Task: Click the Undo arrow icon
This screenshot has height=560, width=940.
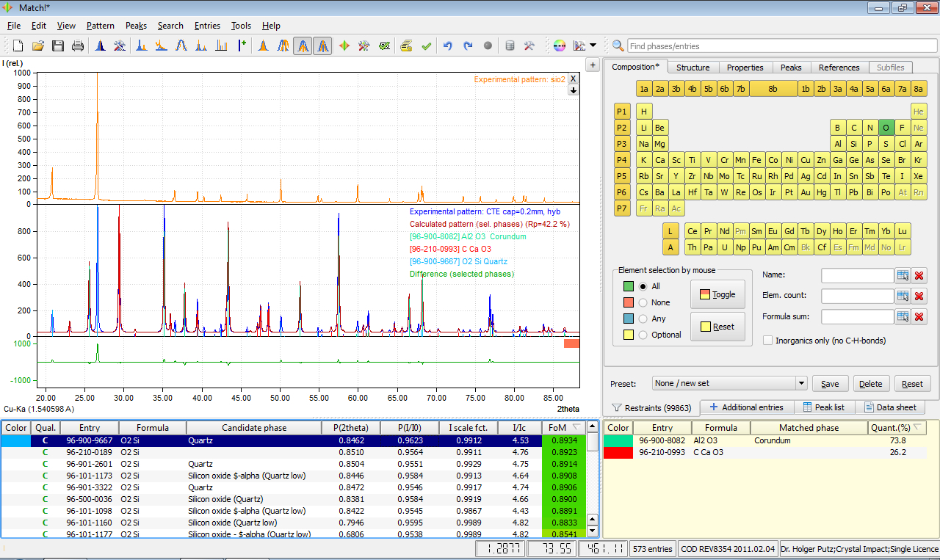Action: [447, 46]
